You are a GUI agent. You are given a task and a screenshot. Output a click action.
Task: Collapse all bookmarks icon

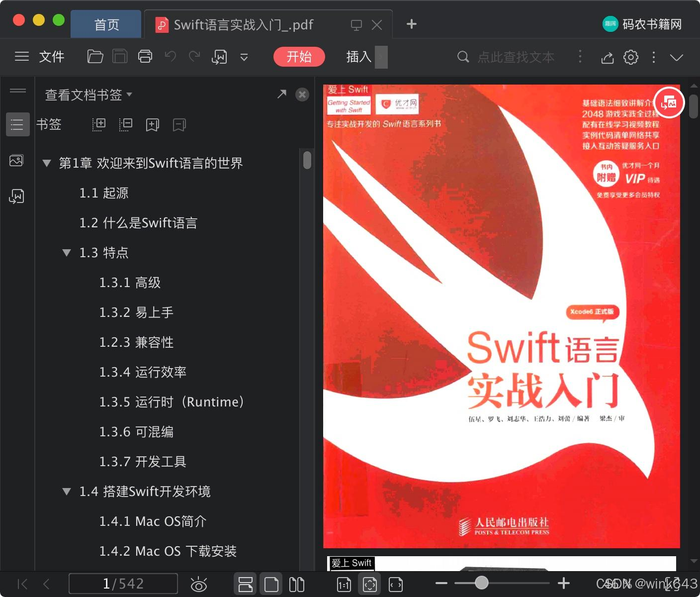coord(126,124)
